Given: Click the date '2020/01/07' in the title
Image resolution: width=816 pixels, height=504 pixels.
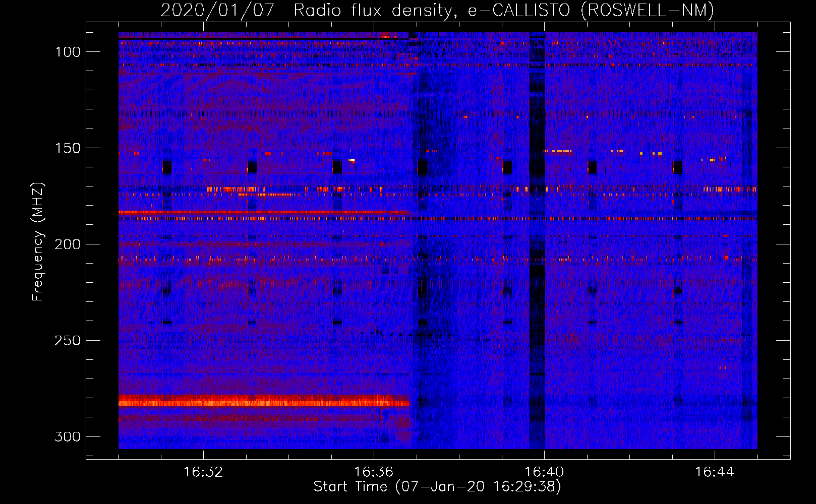Looking at the screenshot, I should point(218,11).
